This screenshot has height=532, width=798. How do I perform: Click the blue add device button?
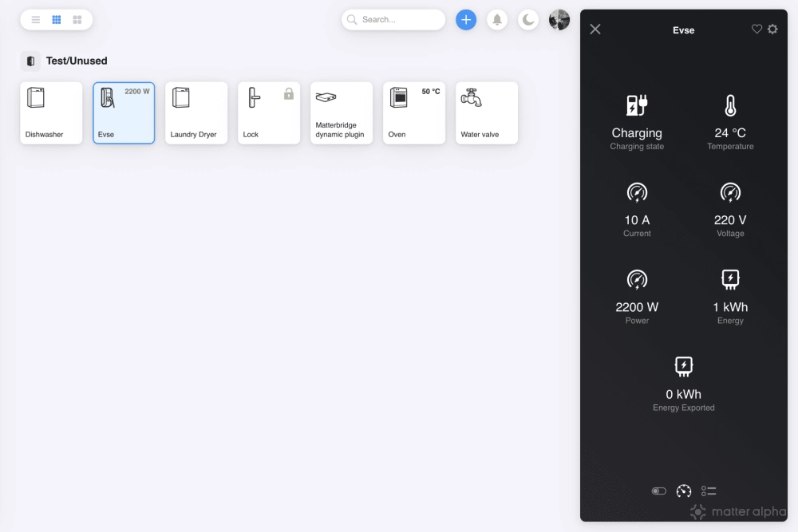click(x=466, y=20)
